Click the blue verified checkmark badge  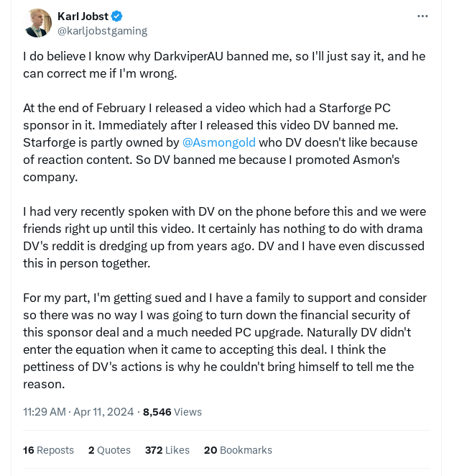point(116,16)
